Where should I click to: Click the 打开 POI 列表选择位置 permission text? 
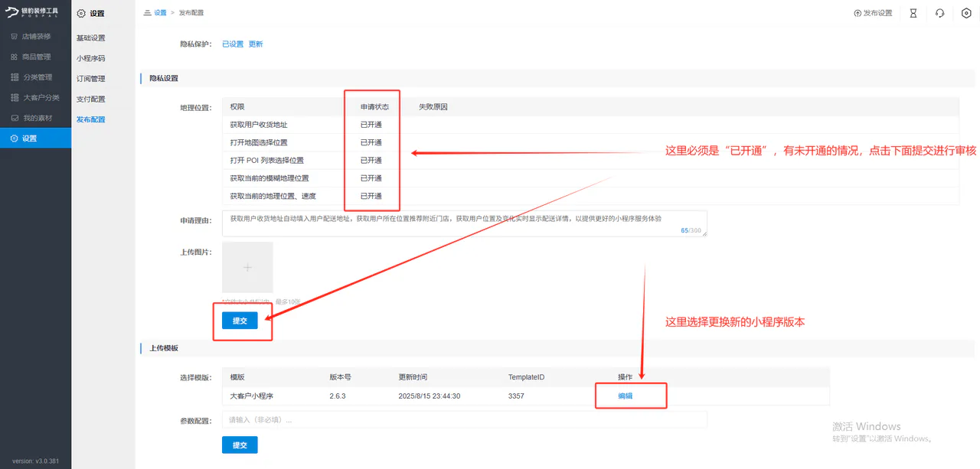tap(267, 161)
